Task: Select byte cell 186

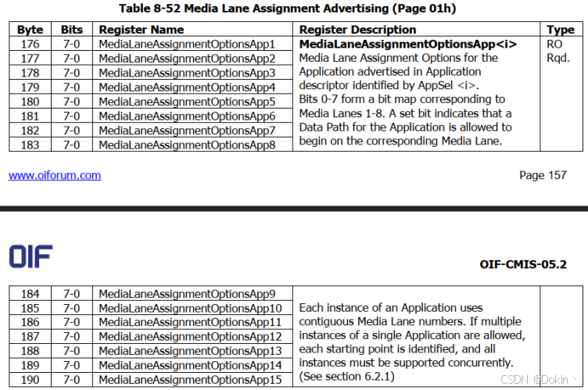Action: 30,322
